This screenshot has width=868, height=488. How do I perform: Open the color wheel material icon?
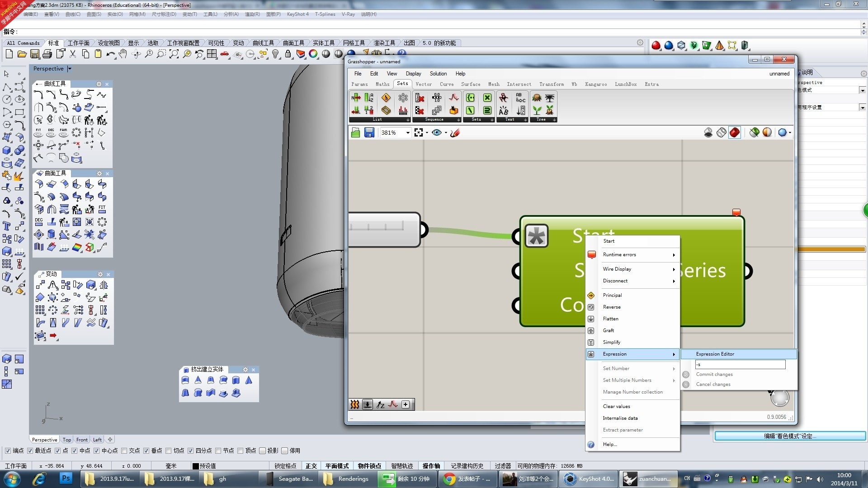[x=313, y=54]
